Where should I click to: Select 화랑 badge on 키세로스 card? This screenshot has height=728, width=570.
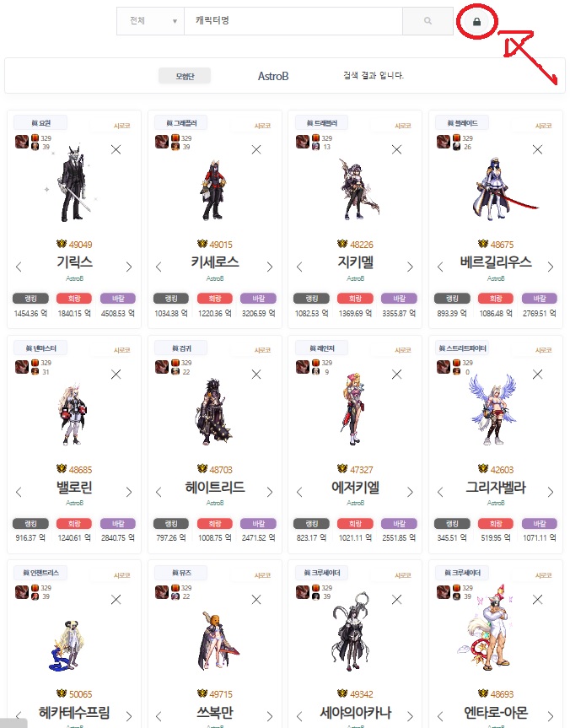[x=215, y=299]
